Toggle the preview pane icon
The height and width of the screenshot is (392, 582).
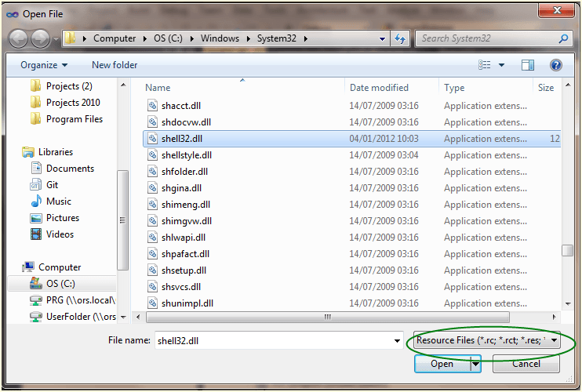point(528,65)
